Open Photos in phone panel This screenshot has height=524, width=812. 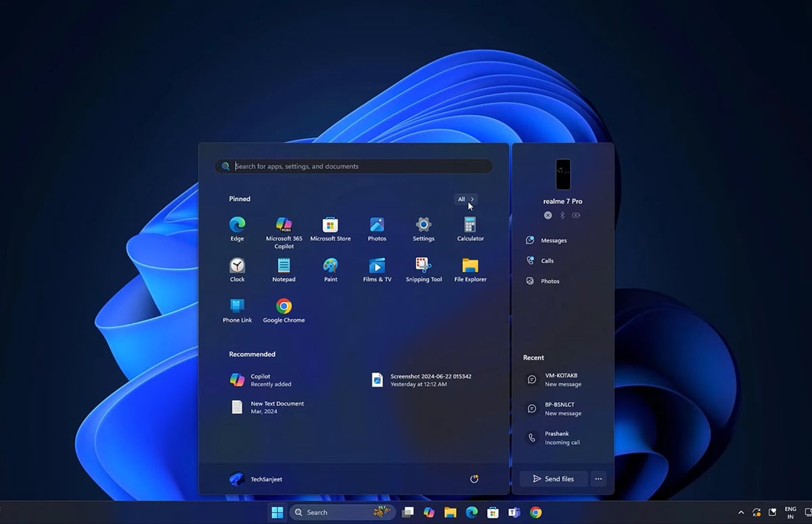click(x=543, y=281)
